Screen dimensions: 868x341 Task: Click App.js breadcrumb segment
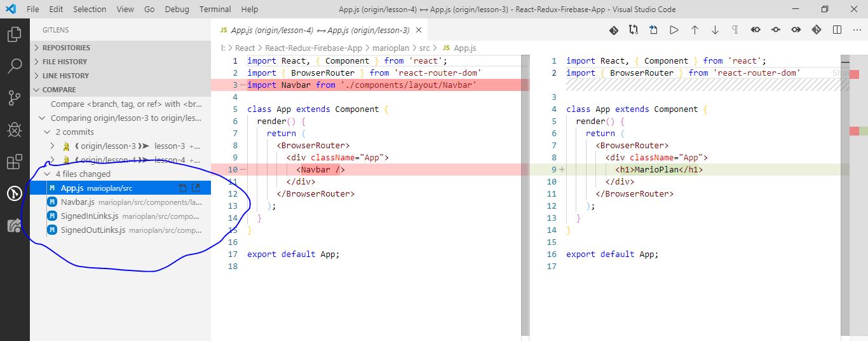(465, 48)
